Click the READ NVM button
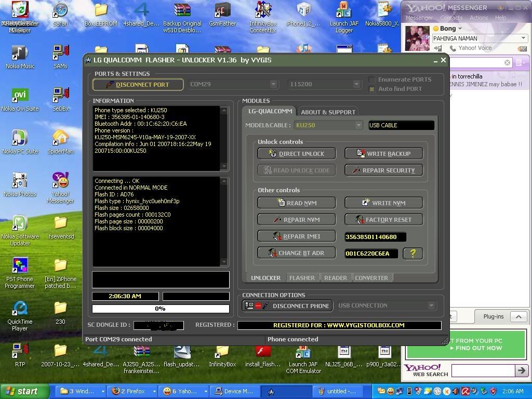532x399 pixels. coord(297,203)
